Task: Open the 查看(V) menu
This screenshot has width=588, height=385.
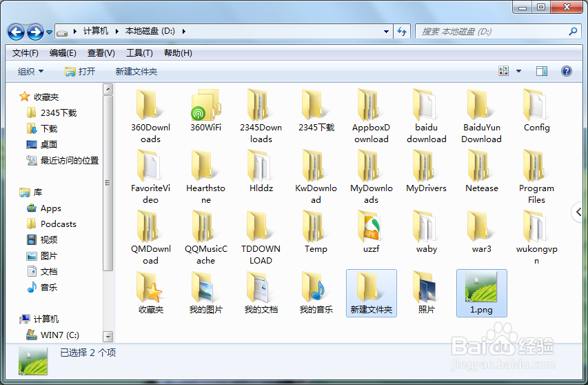Action: pos(101,53)
